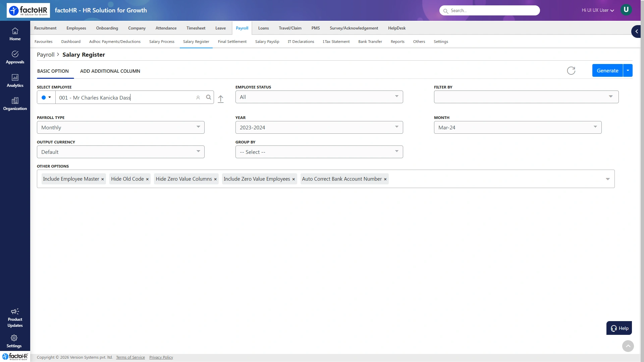
Task: Open Organization in the sidebar
Action: (x=15, y=104)
